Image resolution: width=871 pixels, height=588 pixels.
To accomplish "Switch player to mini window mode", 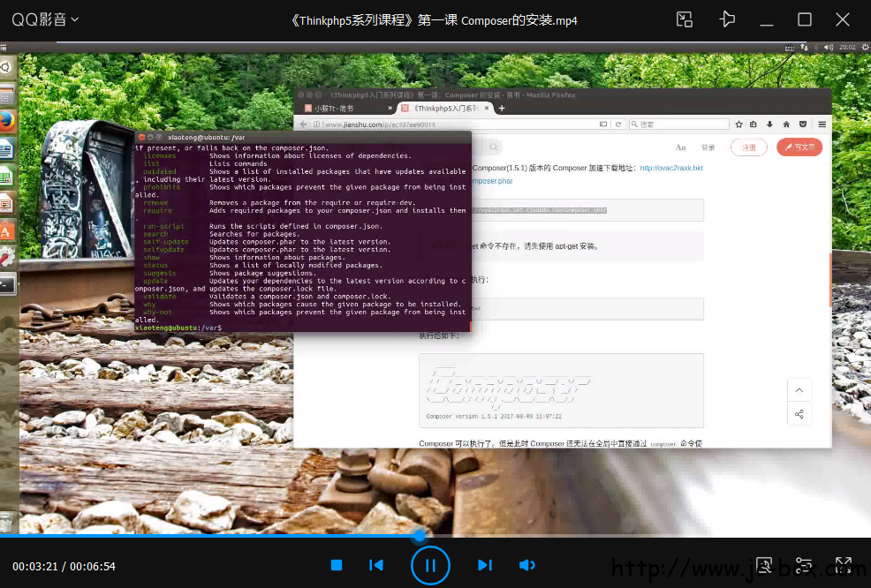I will [685, 20].
